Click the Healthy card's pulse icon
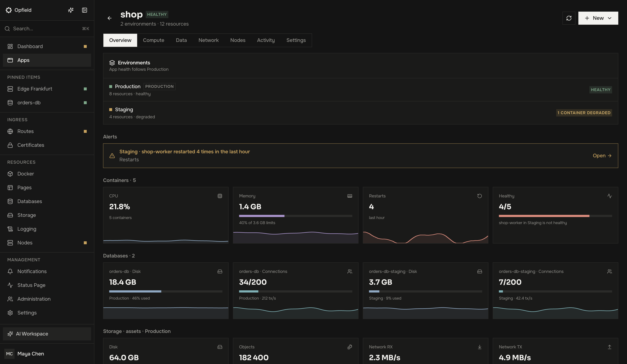 [x=610, y=196]
